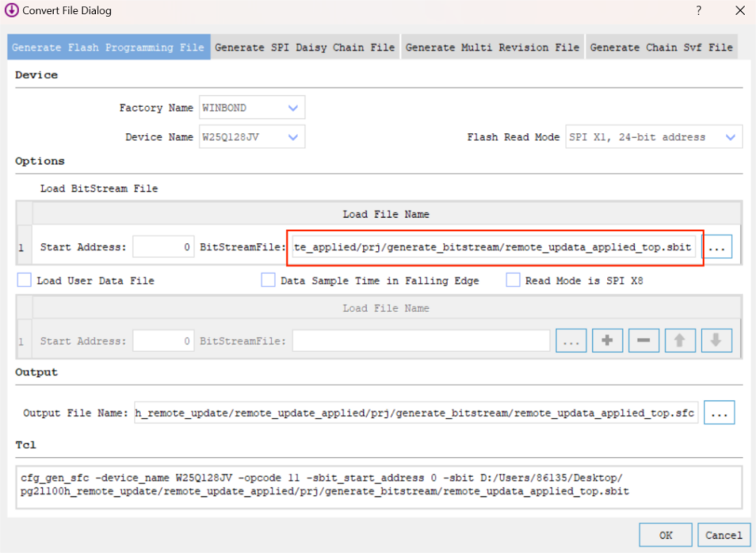Toggle Data Sample Time in Falling Edge
Viewport: 756px width, 553px height.
[x=268, y=281]
